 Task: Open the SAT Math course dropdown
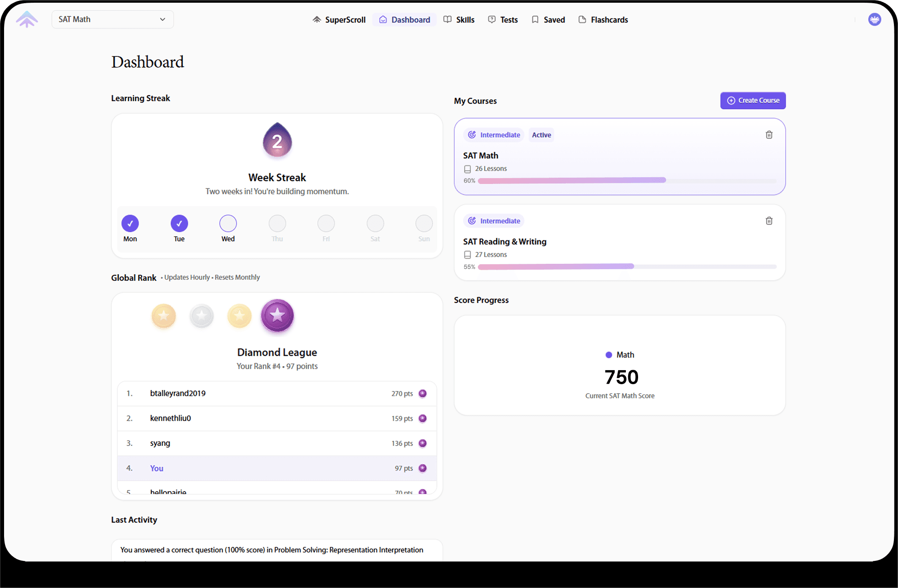(x=112, y=19)
